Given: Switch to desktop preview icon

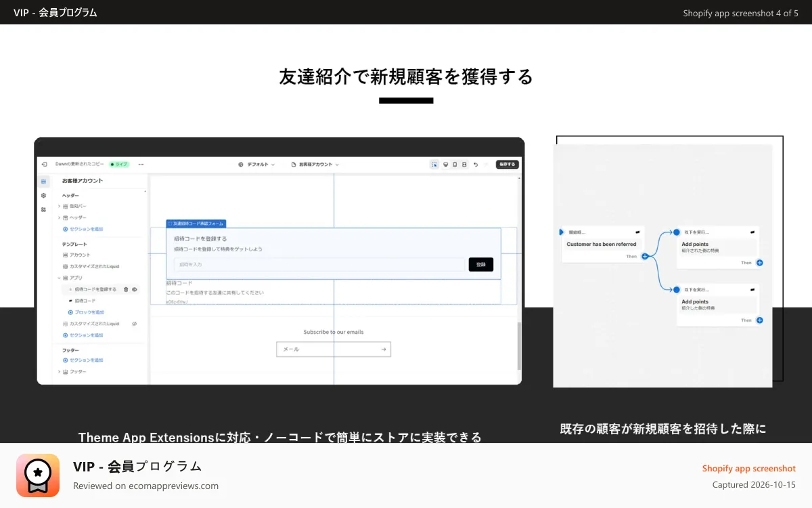Looking at the screenshot, I should click(x=445, y=165).
